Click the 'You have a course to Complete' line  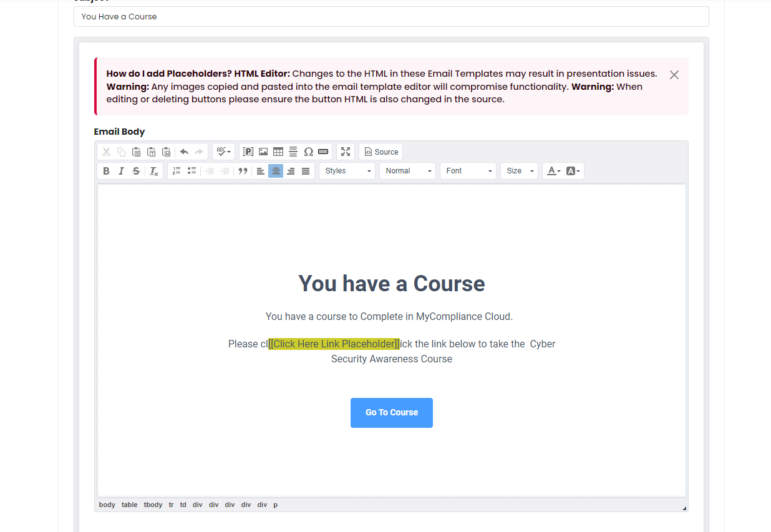point(389,316)
